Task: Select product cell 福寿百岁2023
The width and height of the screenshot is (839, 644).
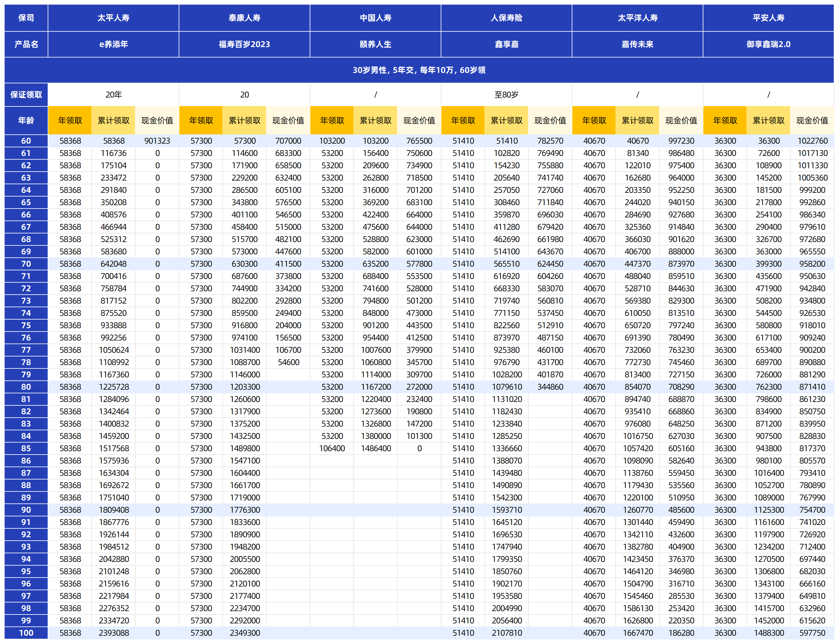Action: coord(244,44)
